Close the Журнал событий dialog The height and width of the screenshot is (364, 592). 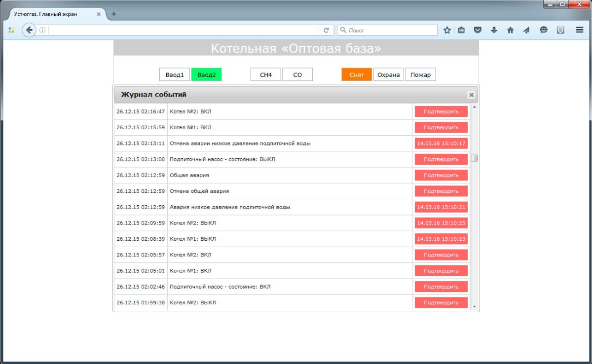tap(471, 95)
